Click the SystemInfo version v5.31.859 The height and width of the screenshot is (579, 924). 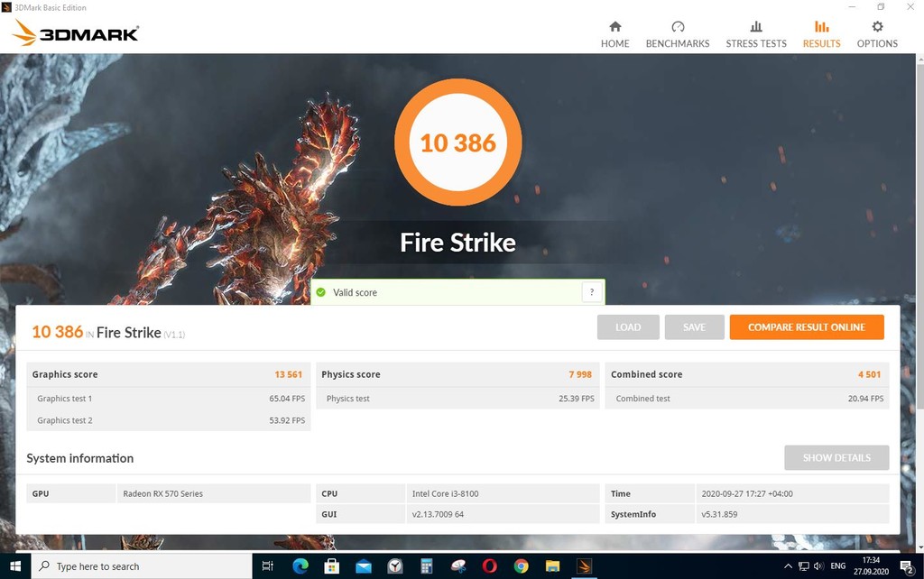click(x=719, y=514)
